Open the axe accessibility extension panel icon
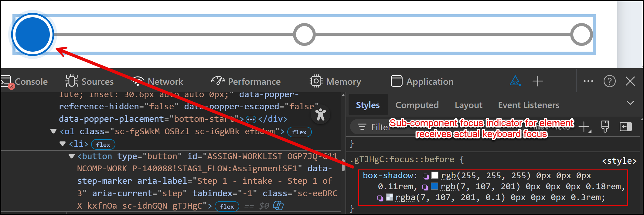Viewport: 644px width, 215px height. [515, 81]
